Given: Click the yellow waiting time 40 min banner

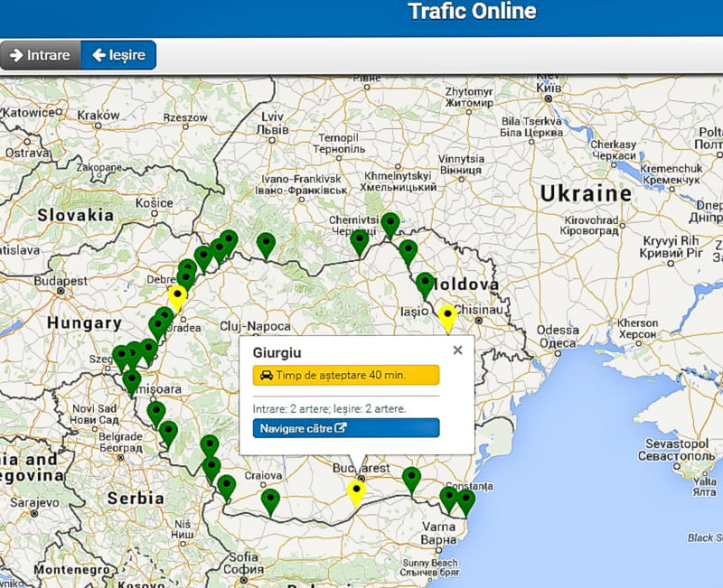Looking at the screenshot, I should coord(346,375).
